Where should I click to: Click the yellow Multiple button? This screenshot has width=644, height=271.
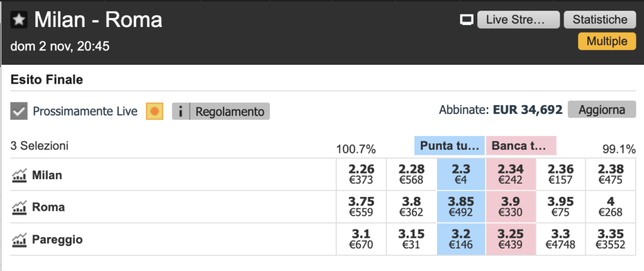pos(606,41)
